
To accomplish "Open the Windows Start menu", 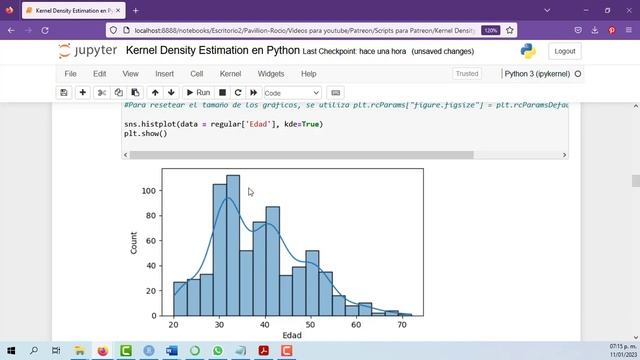I will click(x=11, y=351).
